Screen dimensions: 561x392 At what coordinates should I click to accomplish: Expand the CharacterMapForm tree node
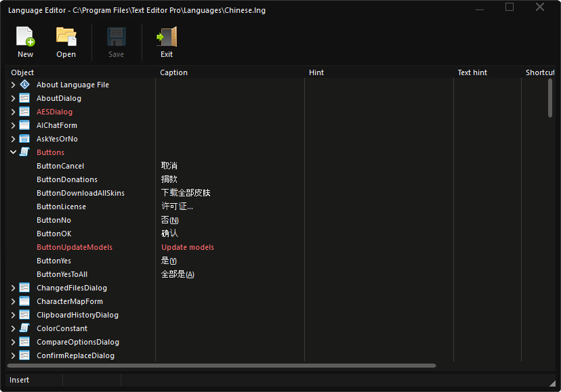[x=13, y=301]
